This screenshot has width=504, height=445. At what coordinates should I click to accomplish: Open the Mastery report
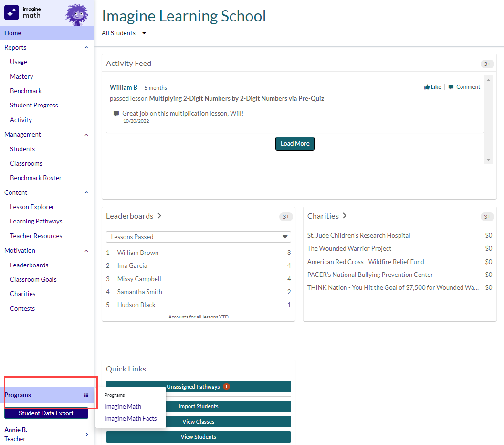(21, 76)
